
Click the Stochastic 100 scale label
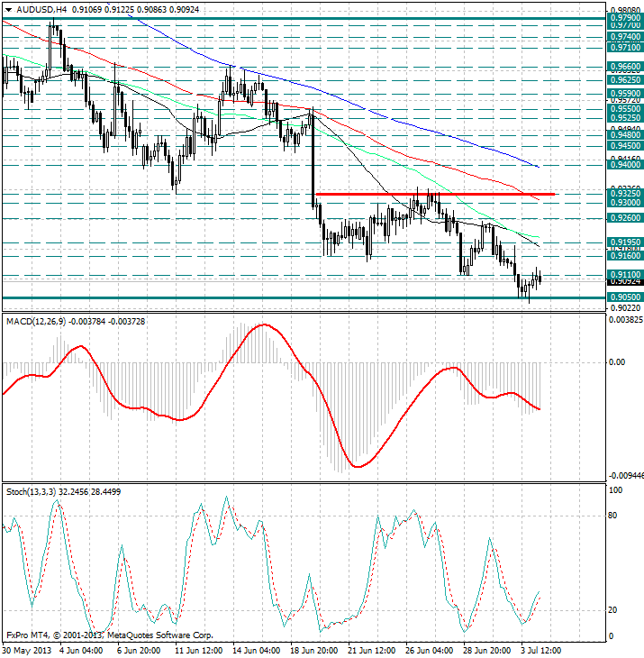(615, 490)
